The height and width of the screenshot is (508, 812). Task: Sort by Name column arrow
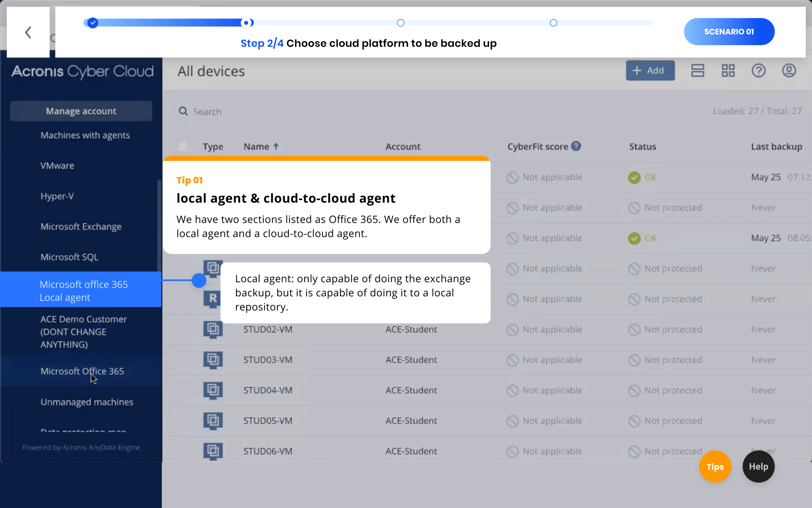point(276,147)
